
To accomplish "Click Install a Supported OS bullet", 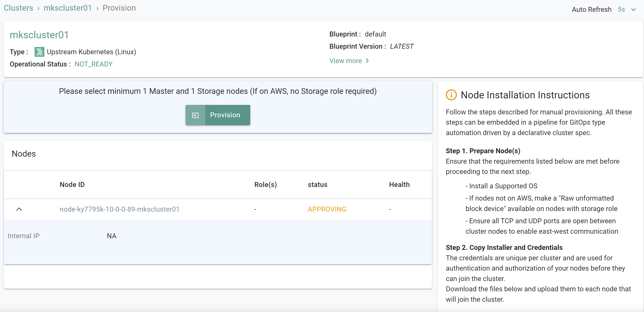I will 501,186.
